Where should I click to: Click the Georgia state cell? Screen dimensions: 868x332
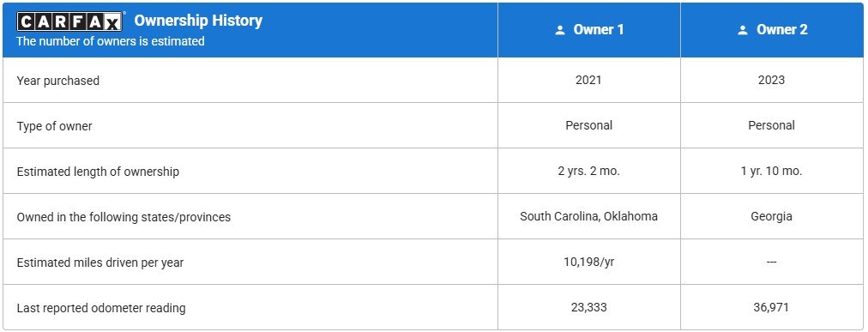pos(772,217)
